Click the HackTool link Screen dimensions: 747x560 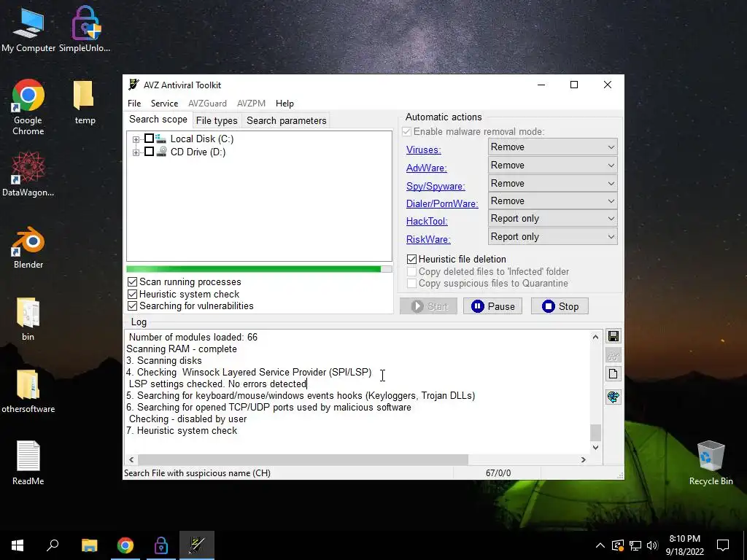[x=427, y=221]
